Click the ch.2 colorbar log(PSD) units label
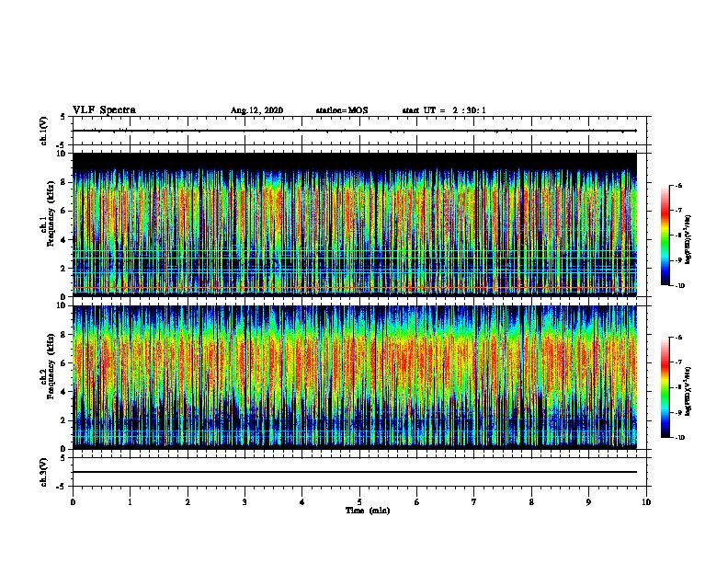Image resolution: width=728 pixels, height=563 pixels. (x=688, y=391)
